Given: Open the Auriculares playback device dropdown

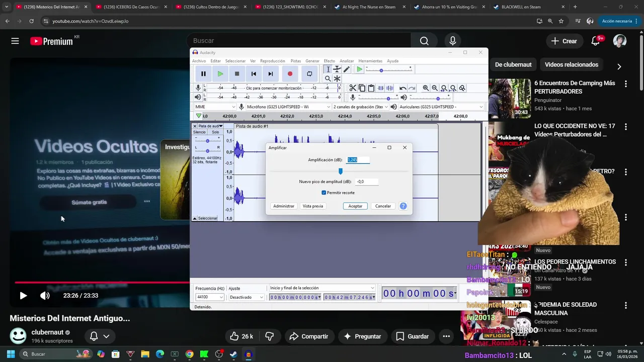Looking at the screenshot, I should (x=441, y=107).
